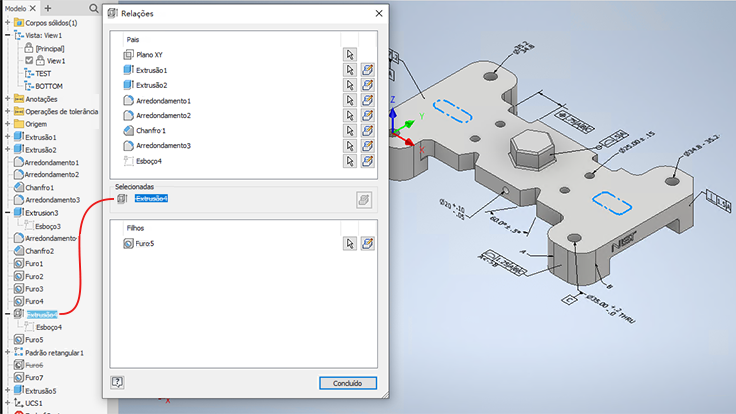Click the select arrow icon for Arredondamento2 parent
Viewport: 736px width, 414px height.
point(350,115)
